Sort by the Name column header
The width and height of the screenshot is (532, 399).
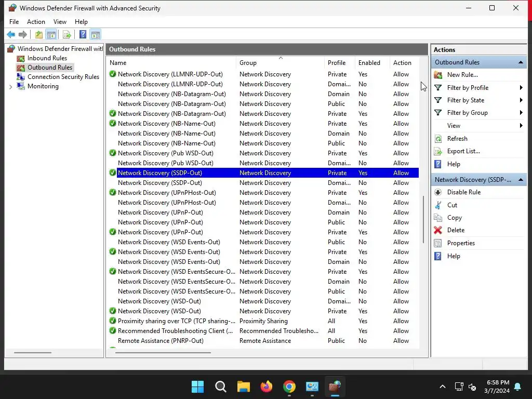pos(171,63)
